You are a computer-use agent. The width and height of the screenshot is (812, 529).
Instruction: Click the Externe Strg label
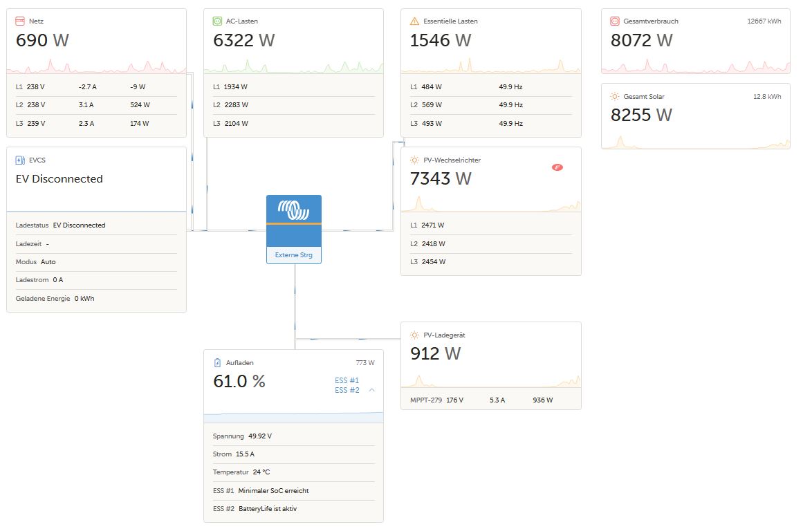(294, 255)
